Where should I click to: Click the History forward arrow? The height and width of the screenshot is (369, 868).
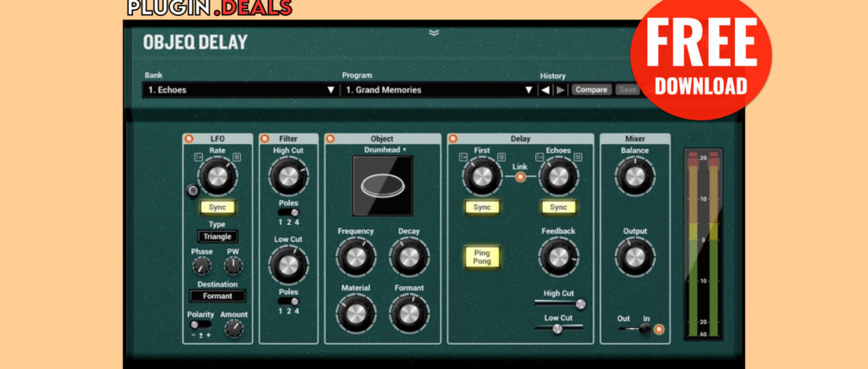coord(560,89)
